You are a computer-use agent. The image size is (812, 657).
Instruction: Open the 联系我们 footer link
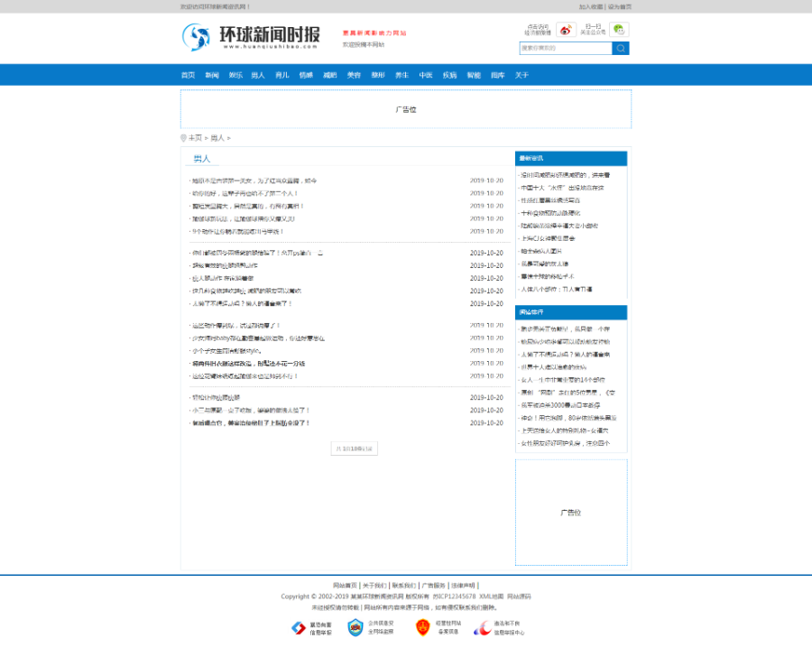404,586
